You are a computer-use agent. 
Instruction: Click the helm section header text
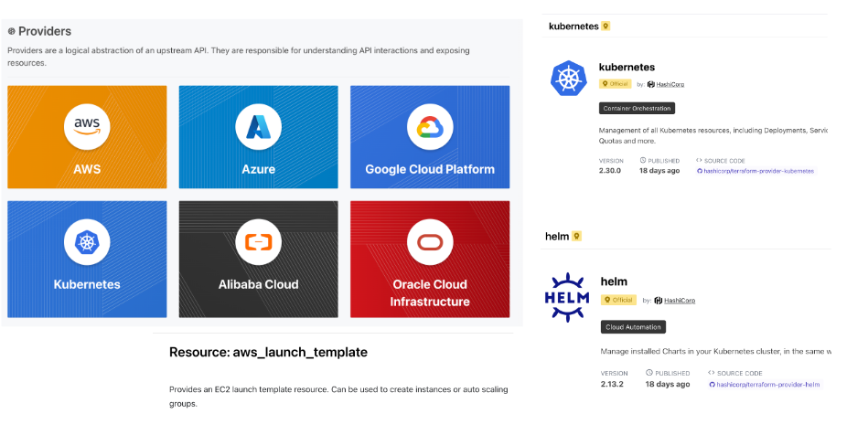(x=557, y=237)
